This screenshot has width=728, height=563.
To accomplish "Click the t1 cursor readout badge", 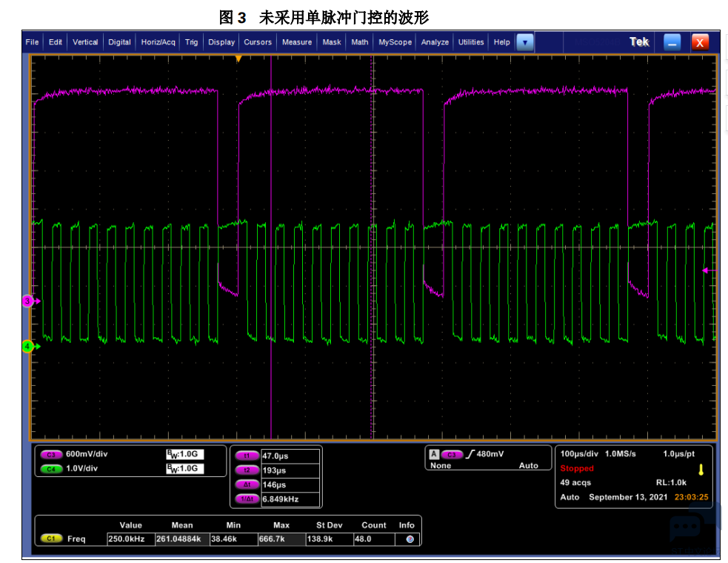I will point(247,456).
